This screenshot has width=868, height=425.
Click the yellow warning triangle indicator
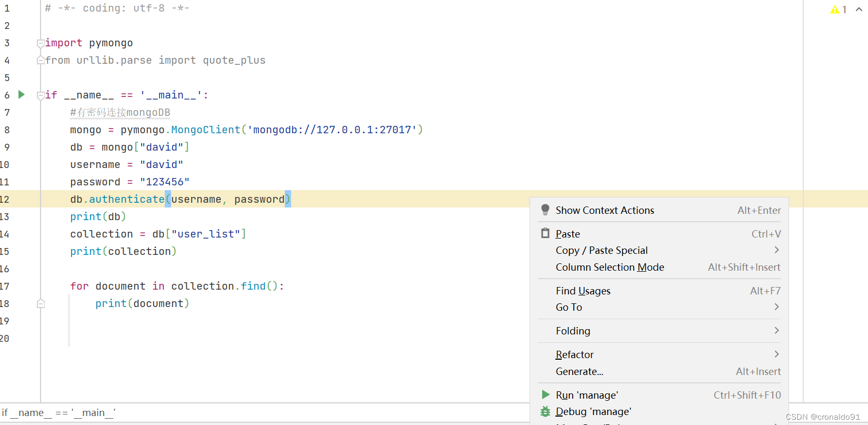[835, 9]
